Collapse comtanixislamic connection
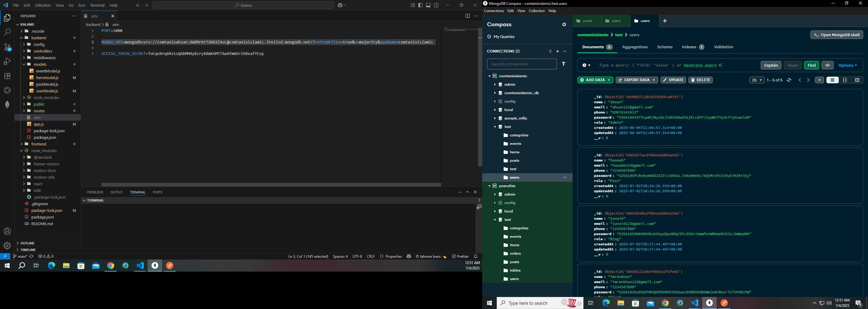Screen dimensions: 868x309 489,76
